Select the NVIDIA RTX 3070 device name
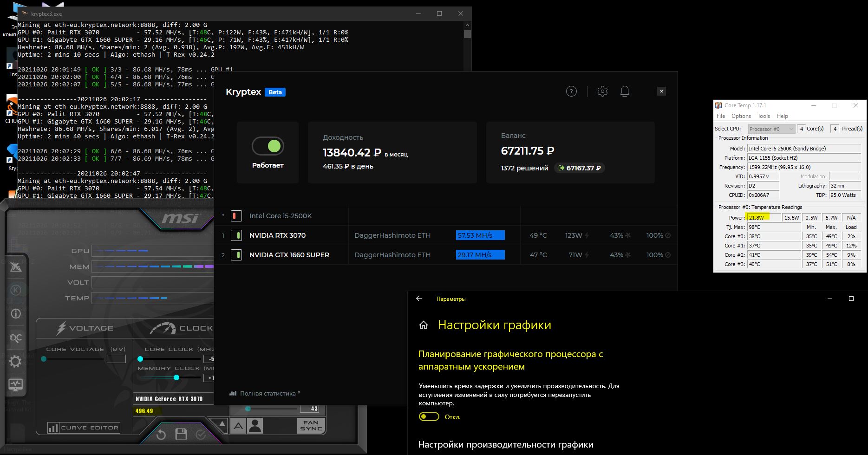The height and width of the screenshot is (455, 868). pyautogui.click(x=277, y=235)
